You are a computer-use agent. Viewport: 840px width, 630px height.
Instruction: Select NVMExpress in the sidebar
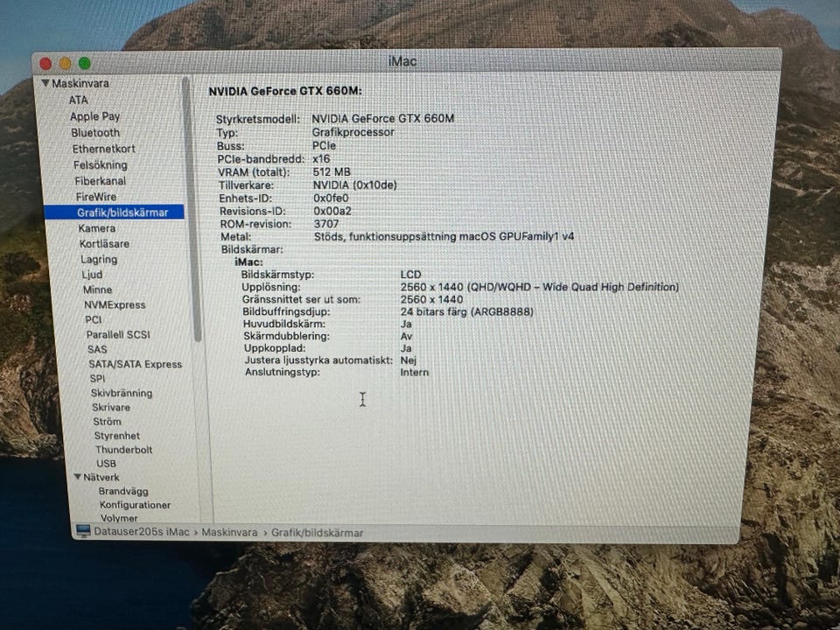[x=115, y=304]
